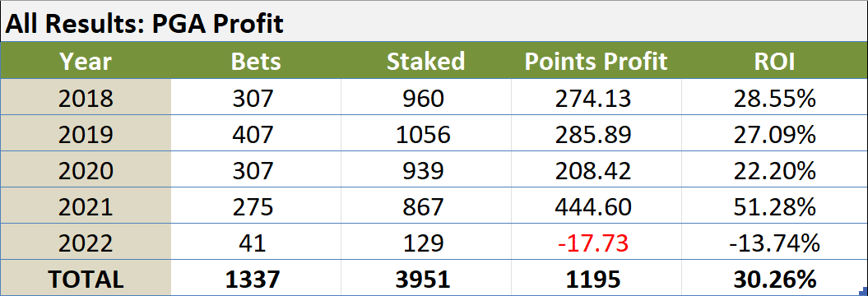868x296 pixels.
Task: Select the 2020 staked value 939
Action: (425, 170)
